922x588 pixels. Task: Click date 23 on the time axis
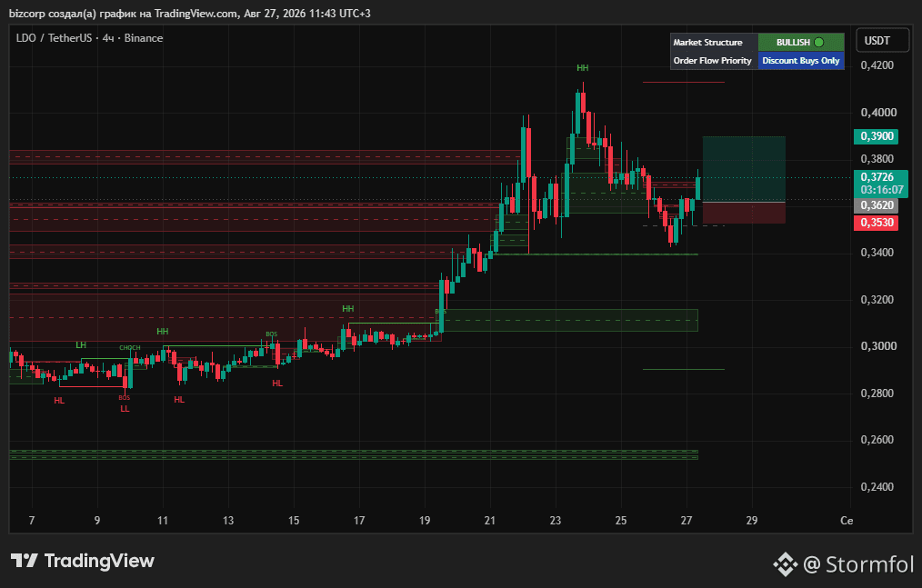pos(556,521)
